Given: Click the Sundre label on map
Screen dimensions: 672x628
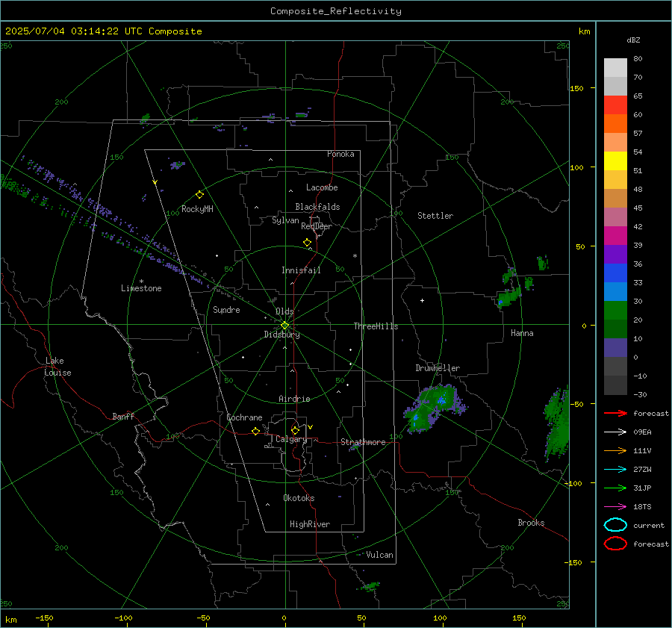Looking at the screenshot, I should click(226, 310).
